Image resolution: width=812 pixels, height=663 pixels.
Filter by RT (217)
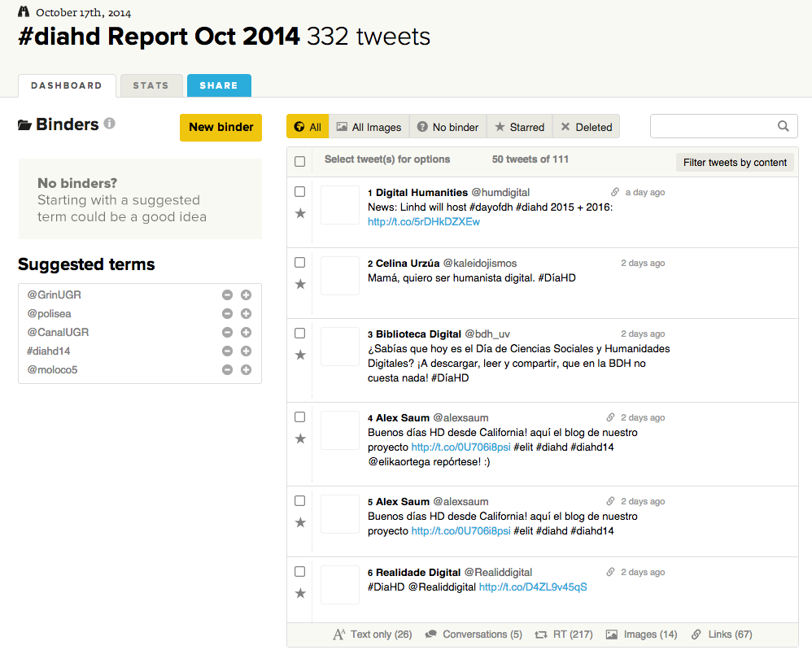pyautogui.click(x=564, y=635)
